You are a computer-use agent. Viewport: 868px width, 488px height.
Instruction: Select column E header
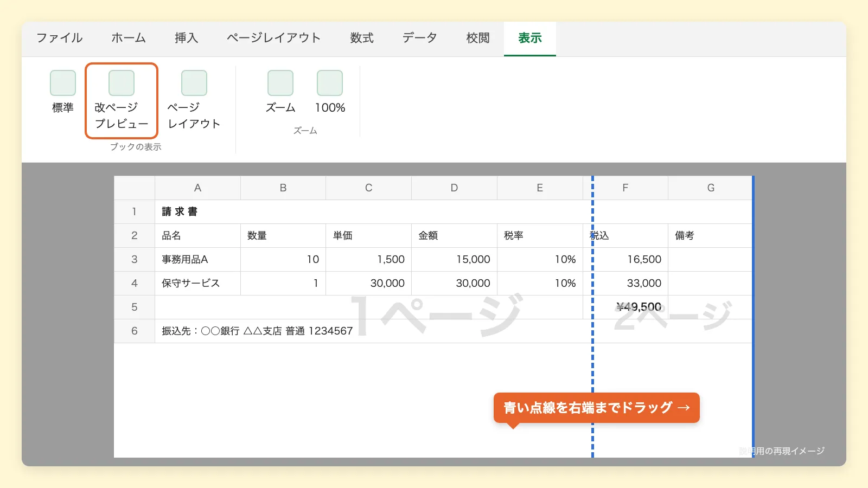540,188
